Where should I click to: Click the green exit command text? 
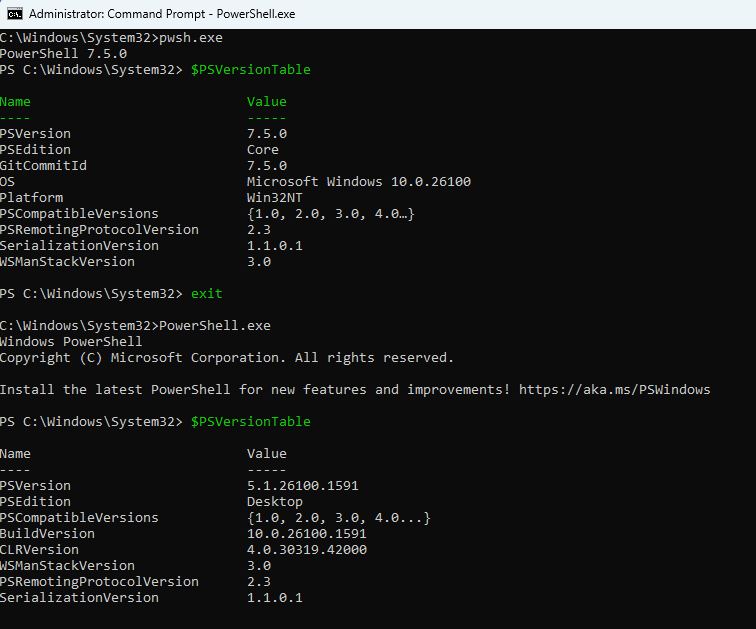[206, 294]
